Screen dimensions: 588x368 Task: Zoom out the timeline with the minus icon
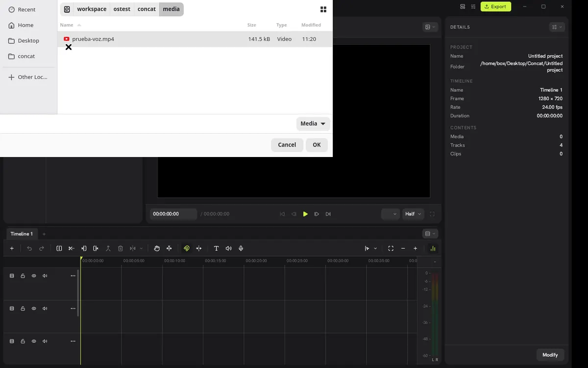coord(403,248)
